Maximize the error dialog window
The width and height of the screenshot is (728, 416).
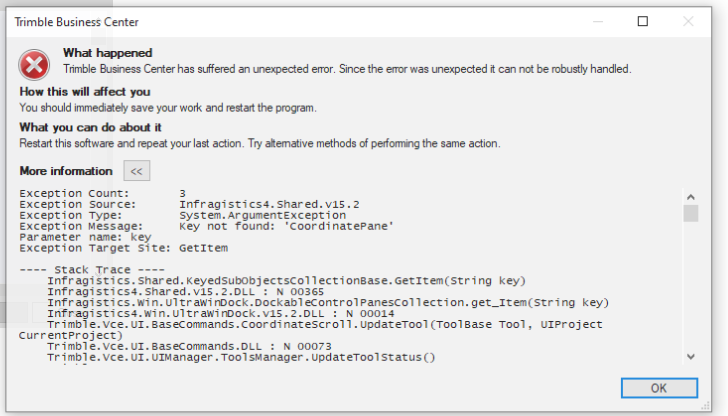(642, 21)
